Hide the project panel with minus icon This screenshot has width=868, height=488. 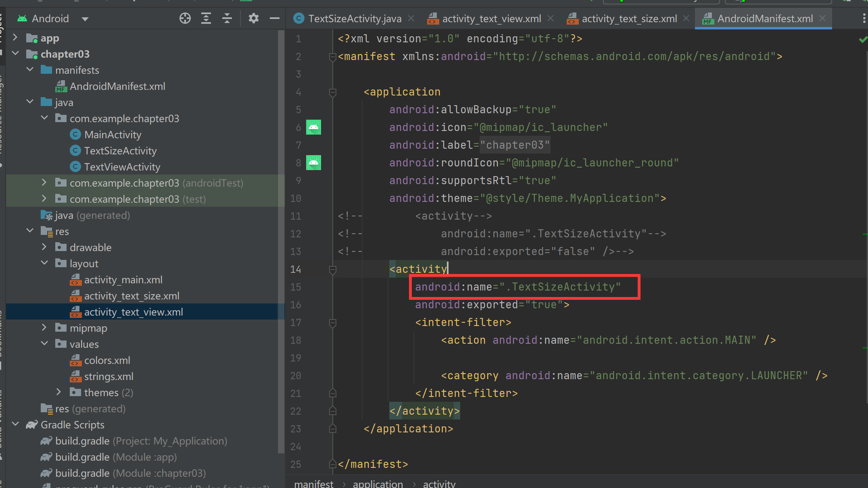[x=275, y=18]
